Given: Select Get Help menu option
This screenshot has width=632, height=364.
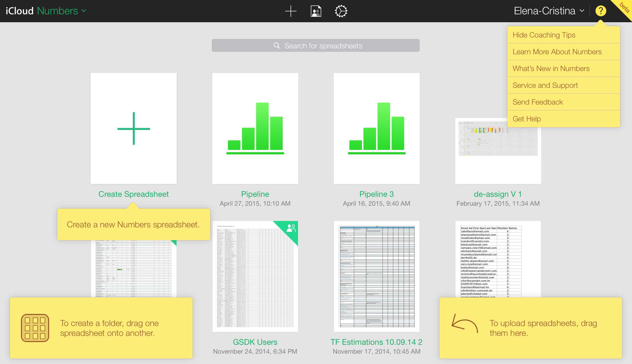Looking at the screenshot, I should (x=526, y=119).
